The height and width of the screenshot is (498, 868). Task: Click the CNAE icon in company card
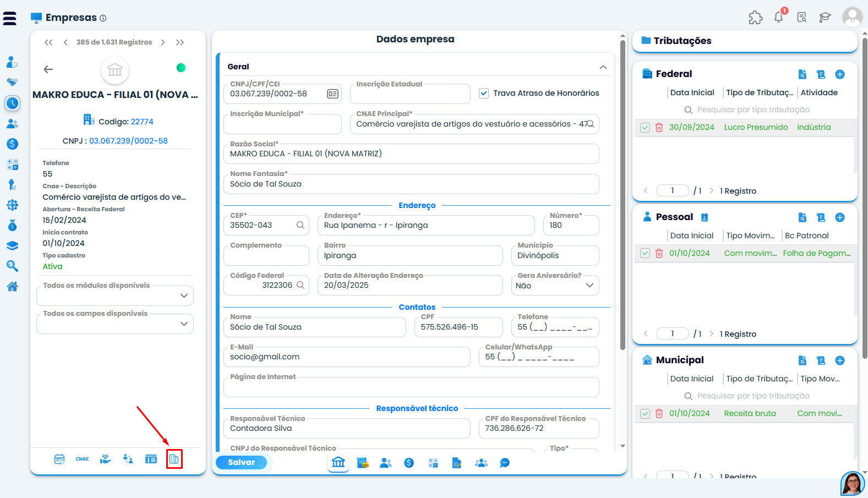(83, 459)
